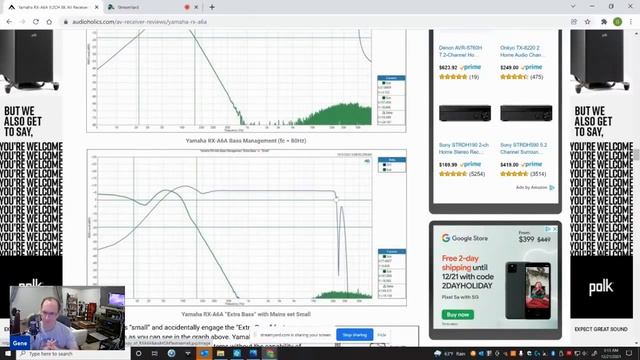Open the Chrome three-dot menu
Screen dimensions: 640x360
[x=631, y=22]
